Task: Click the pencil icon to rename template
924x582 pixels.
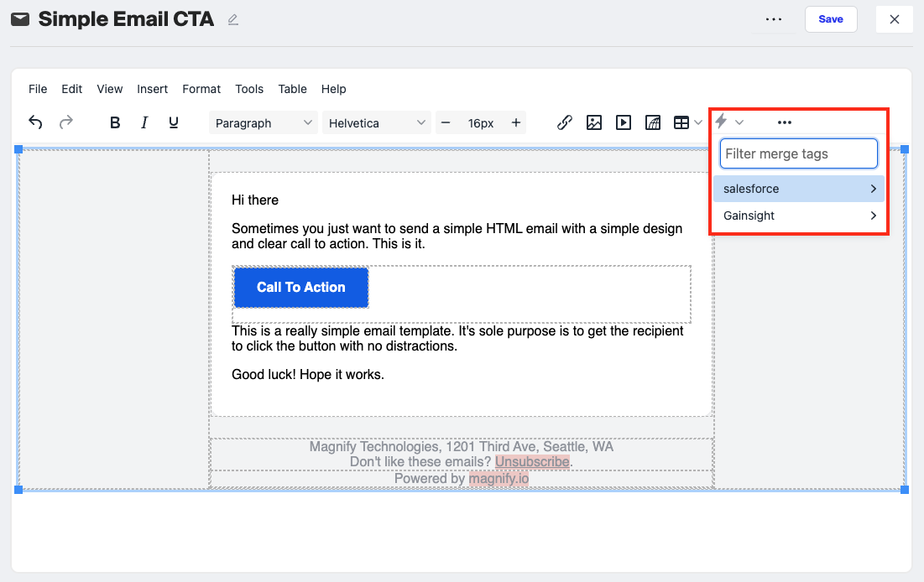Action: pos(233,19)
